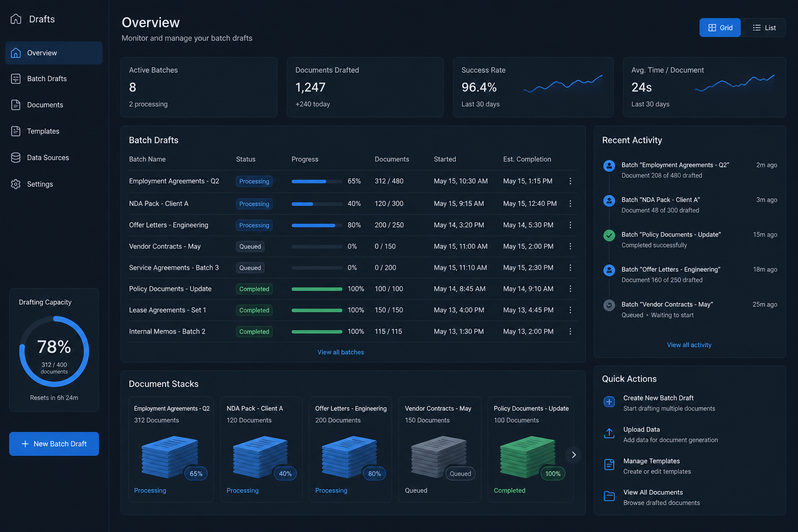The height and width of the screenshot is (532, 798).
Task: Click the View All Documents folder icon
Action: pyautogui.click(x=609, y=496)
